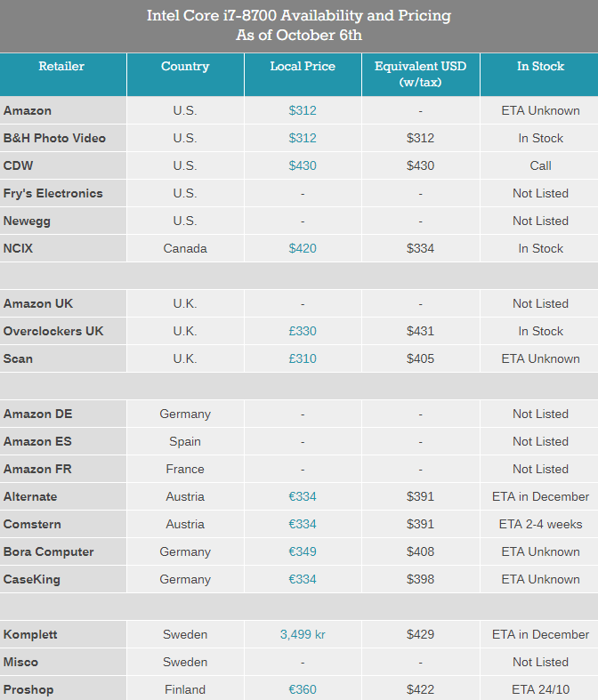Open Bora Computer's €349 price link
The image size is (598, 700).
(x=303, y=551)
